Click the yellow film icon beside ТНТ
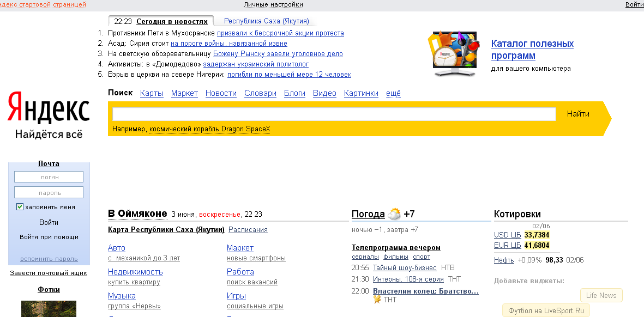 [x=377, y=300]
